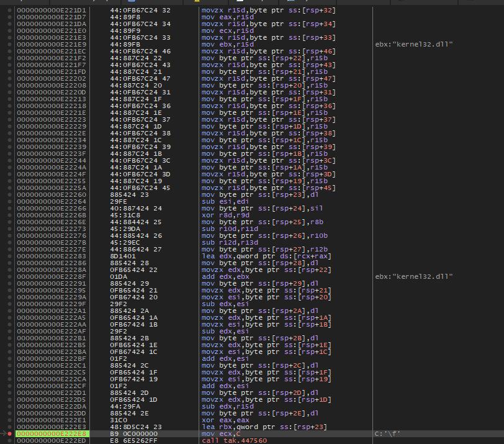The image size is (504, 444).
Task: Toggle breakpoint dot on row 0000000000E222ED
Action: click(10, 440)
